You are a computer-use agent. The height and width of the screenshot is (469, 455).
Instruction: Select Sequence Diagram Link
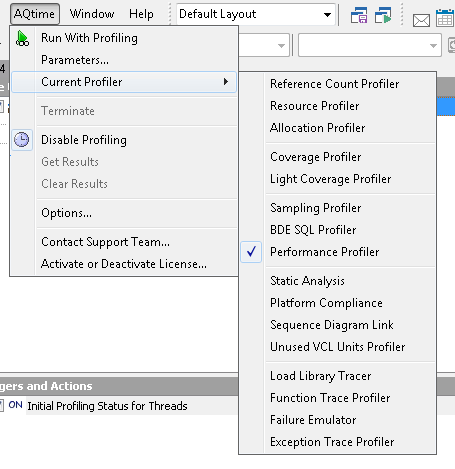tap(337, 325)
